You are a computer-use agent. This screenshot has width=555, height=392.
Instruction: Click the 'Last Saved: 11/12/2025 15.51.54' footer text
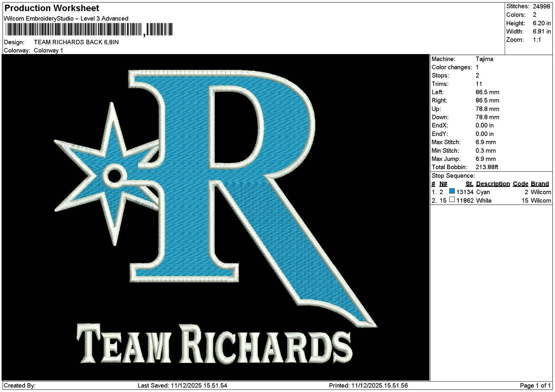pyautogui.click(x=182, y=385)
